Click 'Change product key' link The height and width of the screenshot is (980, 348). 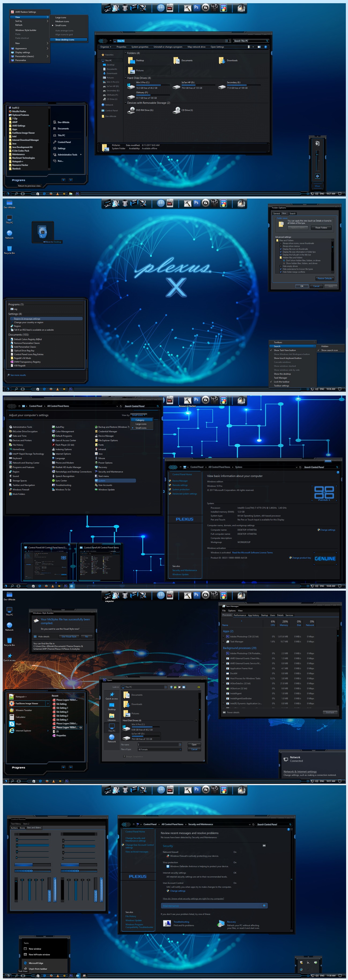tap(301, 557)
